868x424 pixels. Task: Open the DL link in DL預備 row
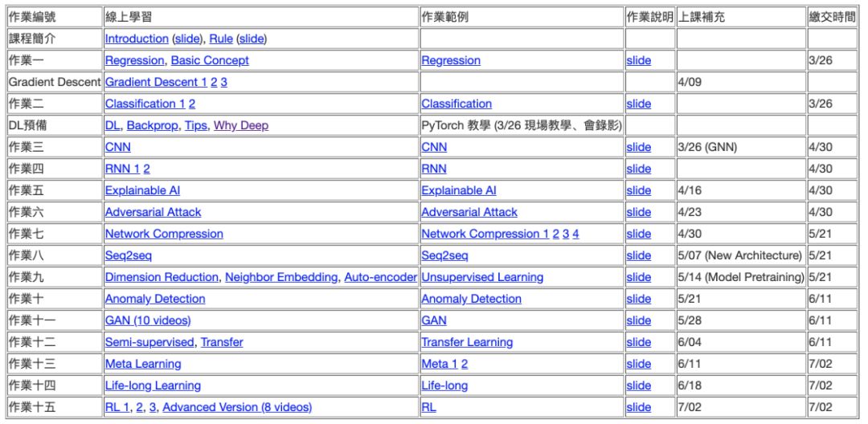[x=113, y=125]
